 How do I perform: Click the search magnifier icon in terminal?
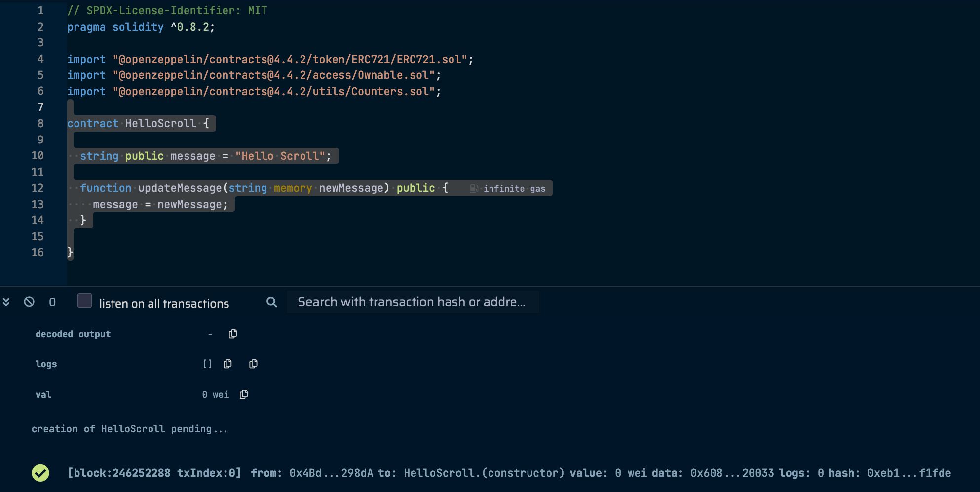(271, 302)
